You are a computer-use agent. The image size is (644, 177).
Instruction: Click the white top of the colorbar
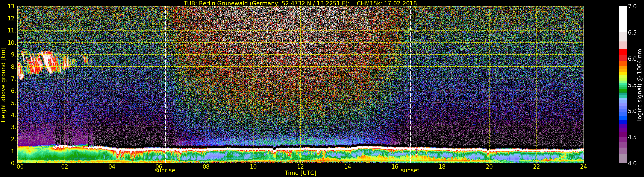click(623, 18)
